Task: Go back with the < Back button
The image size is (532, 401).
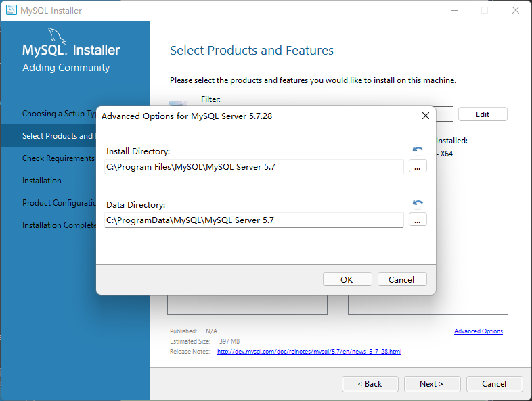Action: [370, 384]
